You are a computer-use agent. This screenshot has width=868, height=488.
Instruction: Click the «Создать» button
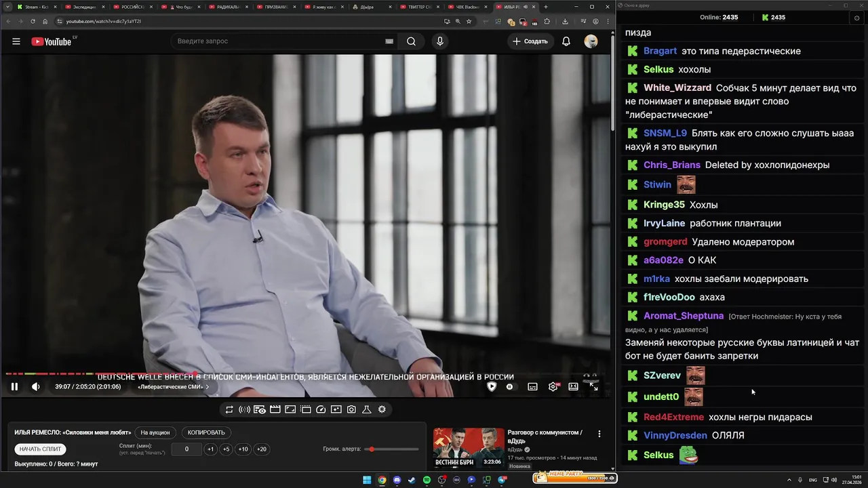click(530, 41)
